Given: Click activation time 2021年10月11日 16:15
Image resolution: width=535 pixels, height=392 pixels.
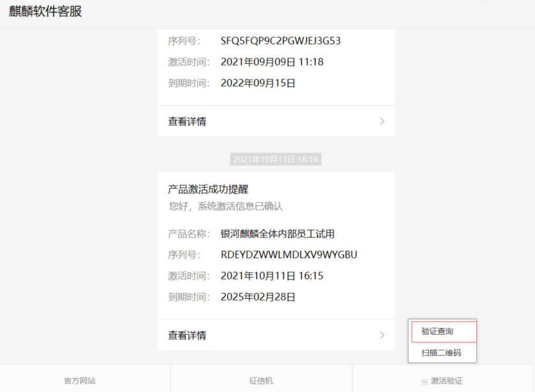Looking at the screenshot, I should coord(272,276).
